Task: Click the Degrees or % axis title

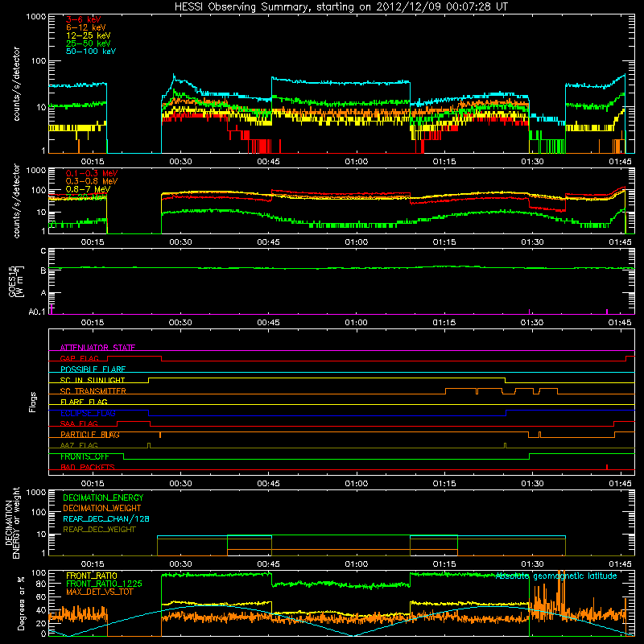Action: 22,604
